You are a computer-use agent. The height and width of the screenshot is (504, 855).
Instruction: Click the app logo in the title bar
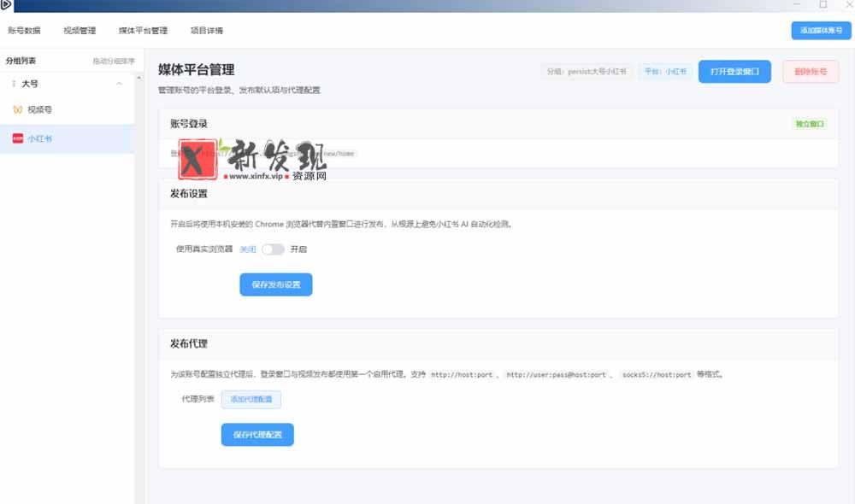coord(6,5)
